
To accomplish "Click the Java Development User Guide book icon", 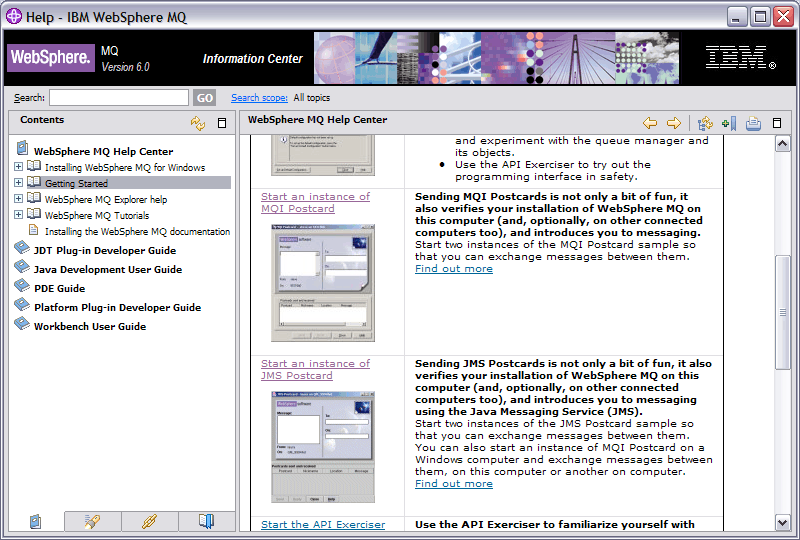I will [x=22, y=266].
